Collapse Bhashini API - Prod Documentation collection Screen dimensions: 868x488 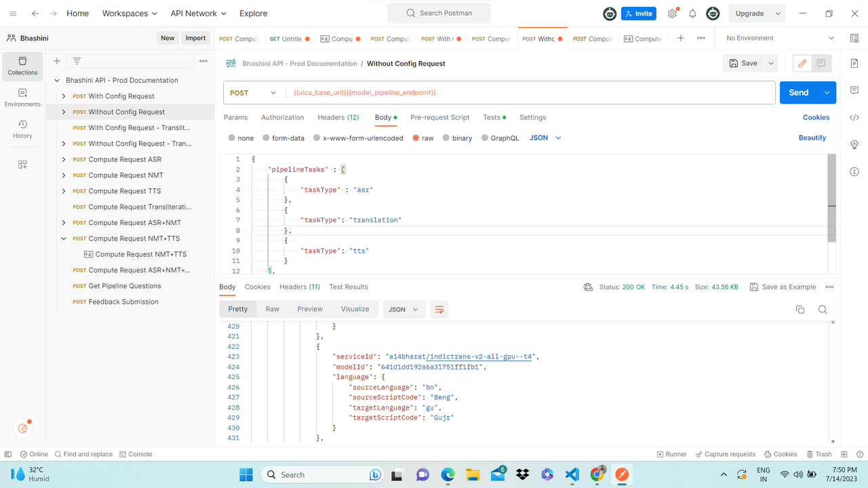(x=57, y=81)
